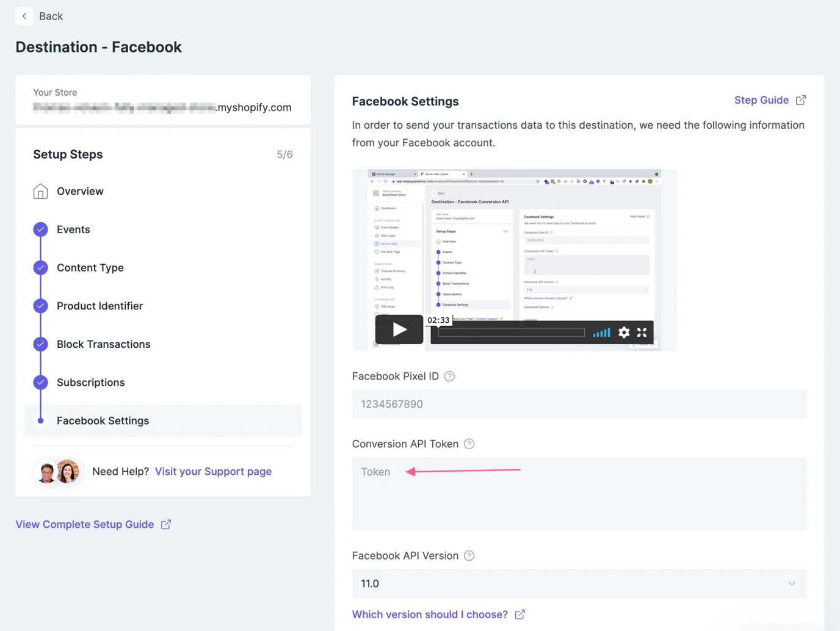Open the Product Identifier step

tap(100, 306)
